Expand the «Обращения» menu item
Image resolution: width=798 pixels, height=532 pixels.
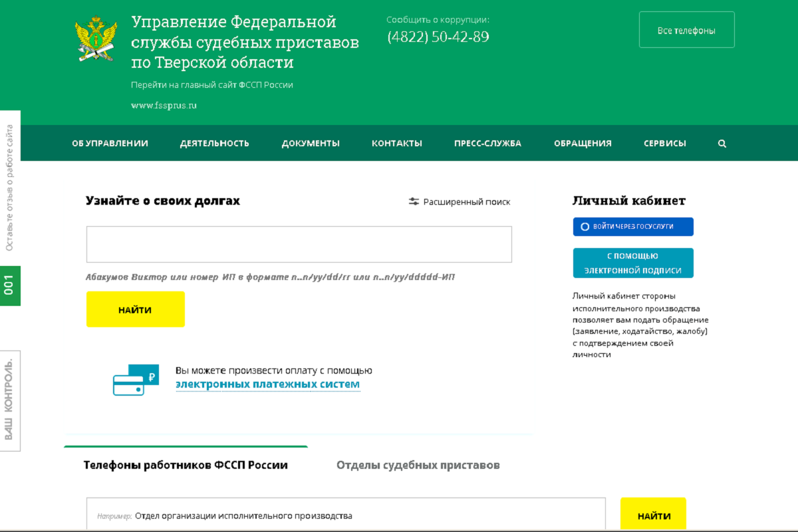[x=582, y=144]
